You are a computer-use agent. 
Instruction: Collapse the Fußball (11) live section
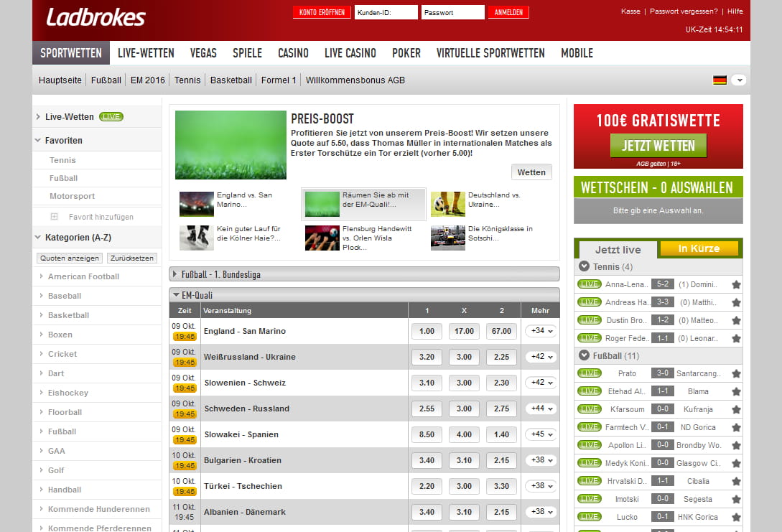pos(584,355)
